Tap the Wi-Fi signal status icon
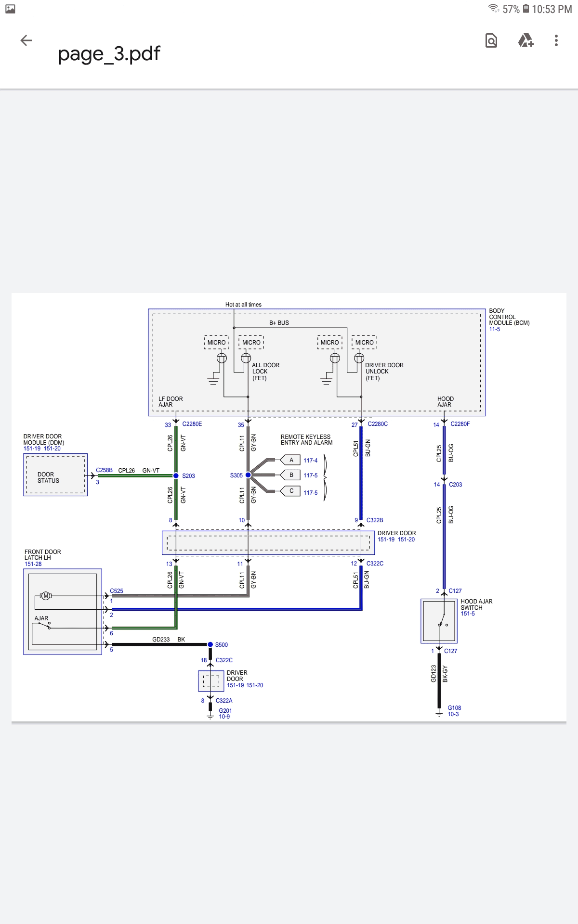 494,9
